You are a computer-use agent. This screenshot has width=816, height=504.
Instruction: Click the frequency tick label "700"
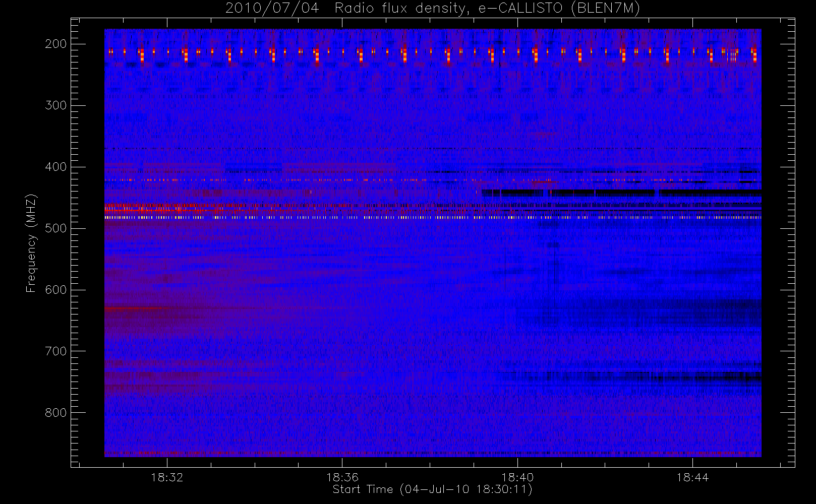(56, 351)
